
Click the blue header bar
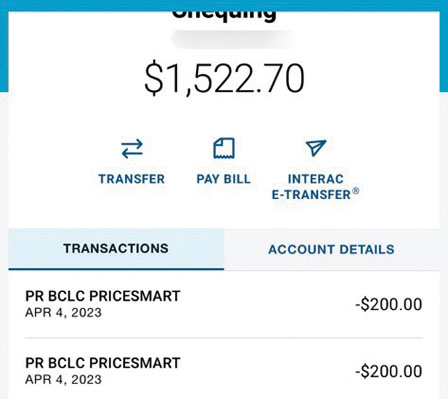point(224,5)
